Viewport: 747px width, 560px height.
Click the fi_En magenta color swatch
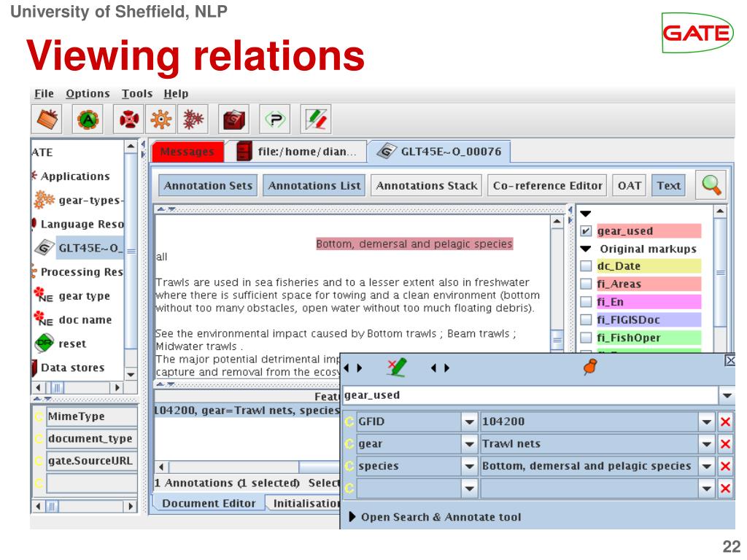coord(649,302)
